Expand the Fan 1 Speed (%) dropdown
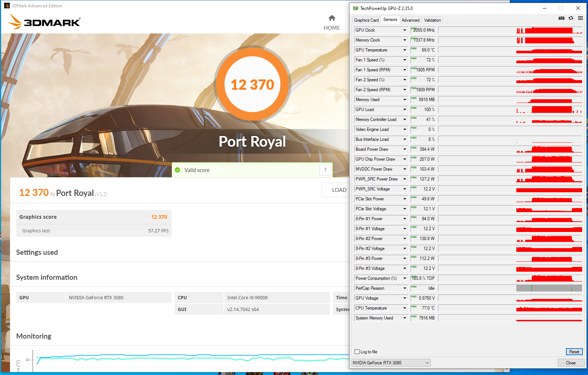 (405, 60)
